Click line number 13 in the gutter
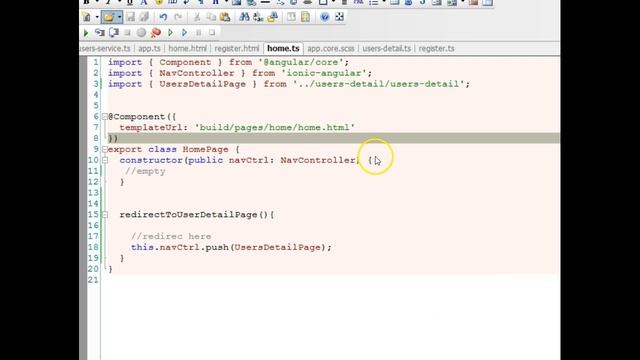The image size is (640, 360). pyautogui.click(x=93, y=193)
